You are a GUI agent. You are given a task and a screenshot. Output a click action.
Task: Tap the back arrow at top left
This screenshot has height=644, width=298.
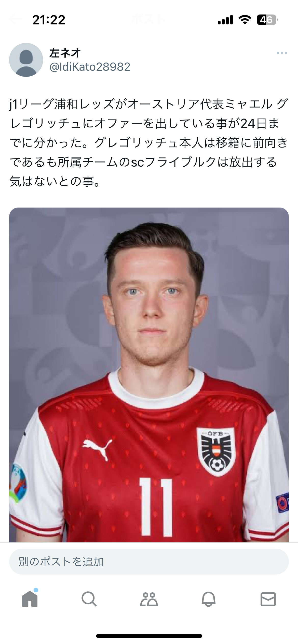(15, 19)
